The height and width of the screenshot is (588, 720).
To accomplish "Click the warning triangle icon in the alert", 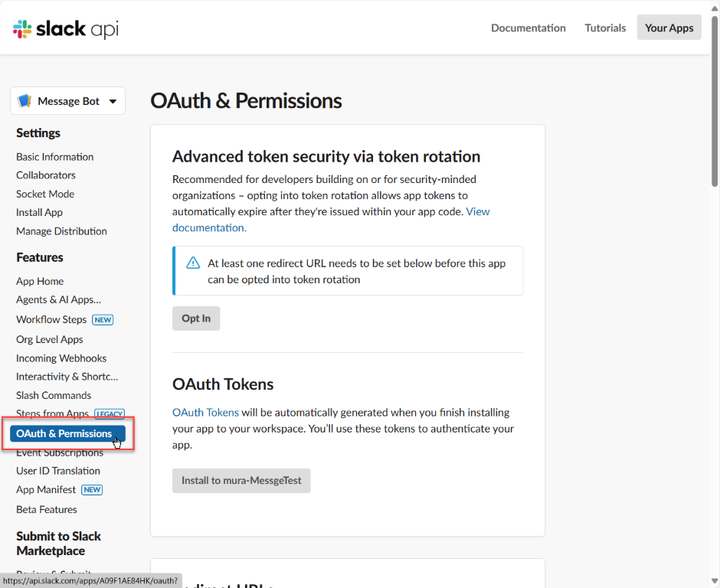I will point(193,263).
